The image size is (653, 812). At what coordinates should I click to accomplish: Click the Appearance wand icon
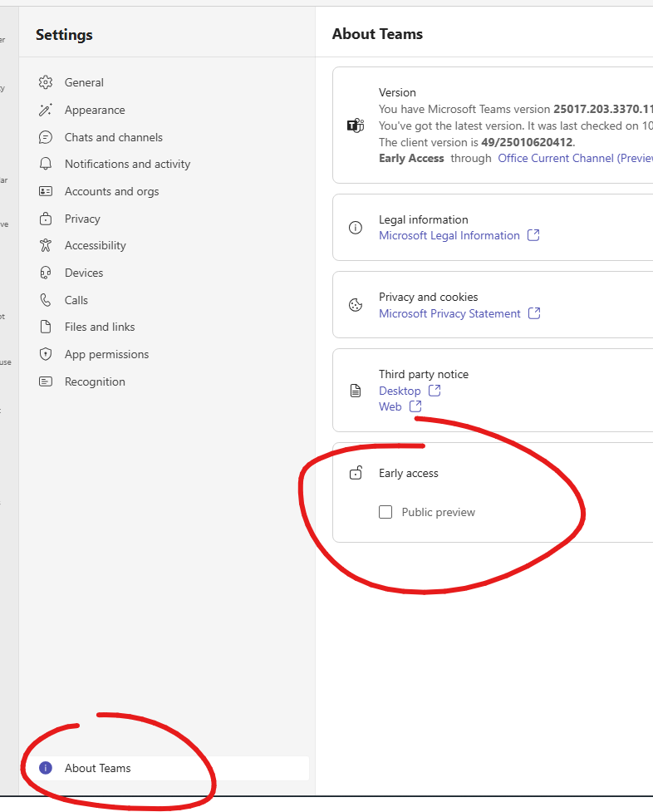46,110
